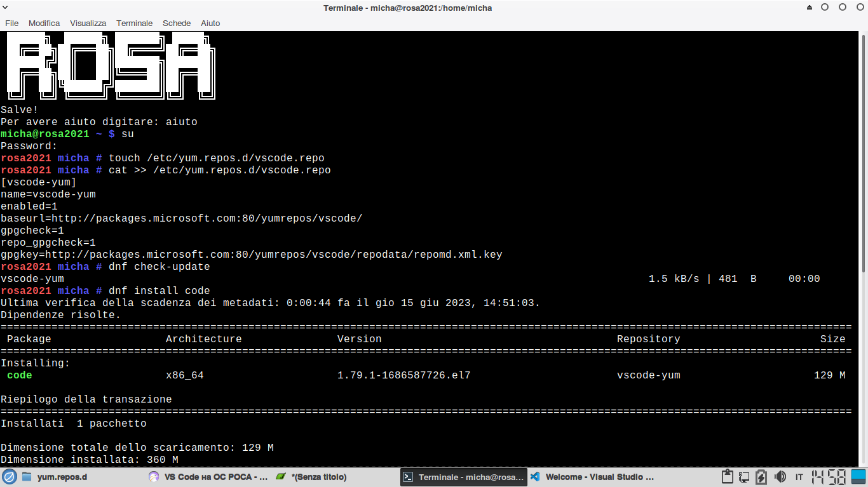Viewport: 868px width, 487px height.
Task: Click the 'touch /etc/yum.repos.d/vscode.repo' command
Action: [x=217, y=158]
